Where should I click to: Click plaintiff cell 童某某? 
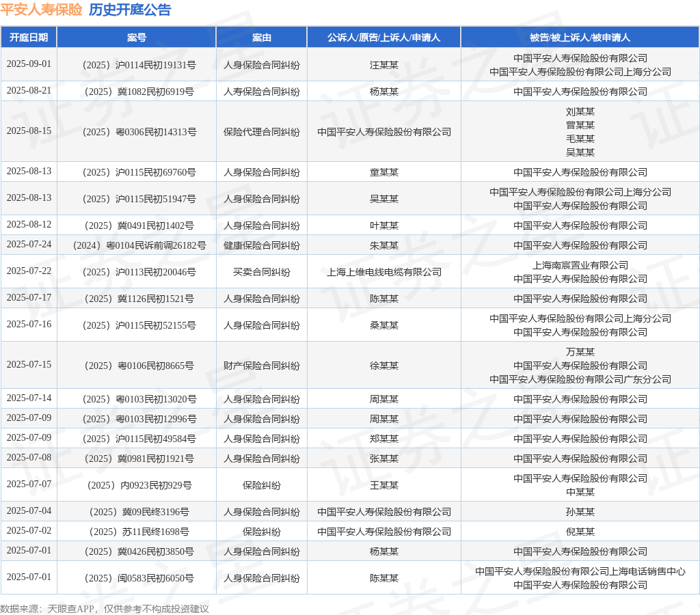[x=384, y=172]
